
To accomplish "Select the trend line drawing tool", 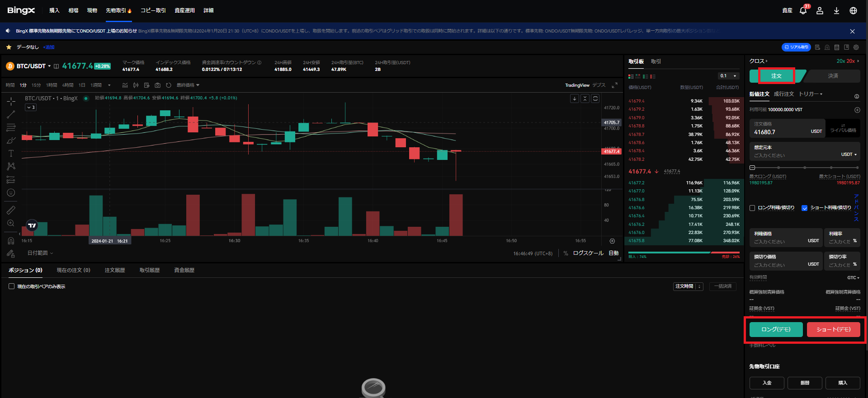I will (x=11, y=115).
